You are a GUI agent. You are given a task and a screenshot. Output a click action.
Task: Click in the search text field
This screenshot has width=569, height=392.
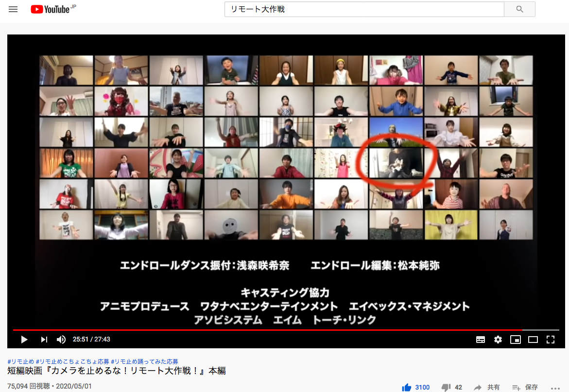(364, 9)
